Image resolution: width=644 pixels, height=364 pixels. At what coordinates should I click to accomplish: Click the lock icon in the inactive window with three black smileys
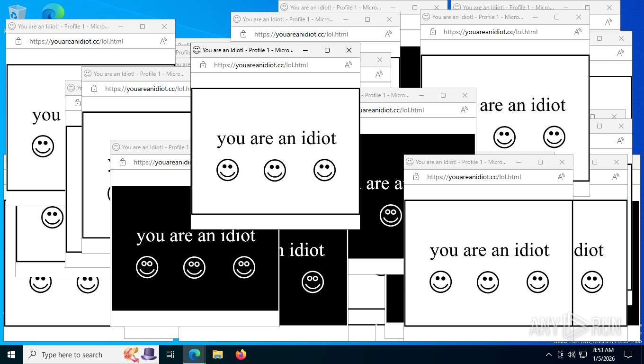[x=416, y=177]
